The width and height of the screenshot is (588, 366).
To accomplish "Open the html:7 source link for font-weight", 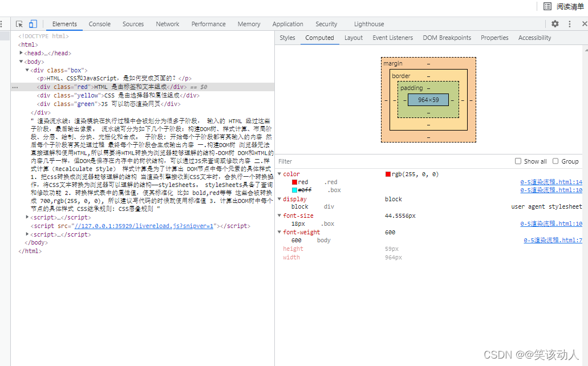I will coord(553,240).
